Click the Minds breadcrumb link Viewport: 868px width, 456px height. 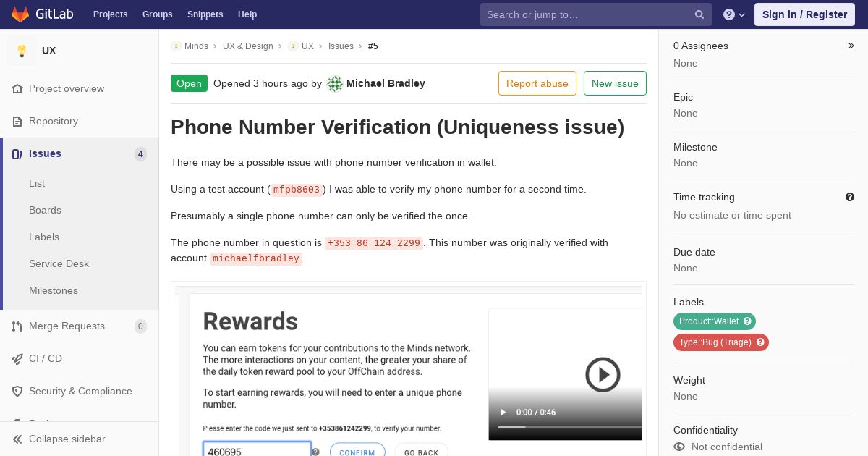point(196,46)
